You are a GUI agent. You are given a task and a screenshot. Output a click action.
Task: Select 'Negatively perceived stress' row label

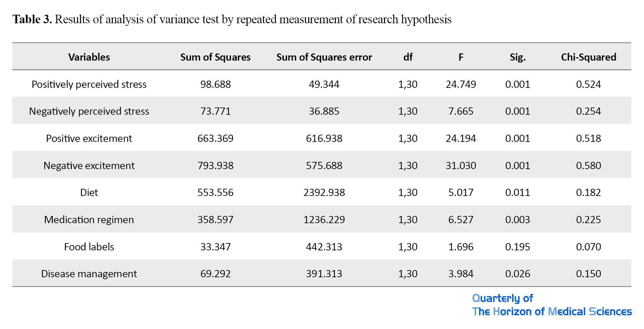(x=89, y=111)
